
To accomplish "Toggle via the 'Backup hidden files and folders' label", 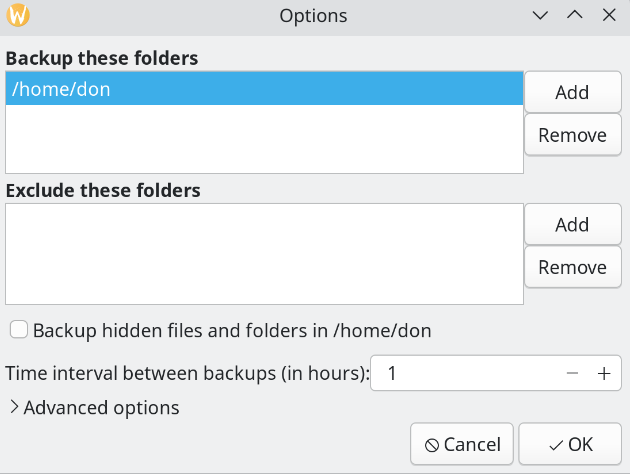I will pyautogui.click(x=232, y=331).
